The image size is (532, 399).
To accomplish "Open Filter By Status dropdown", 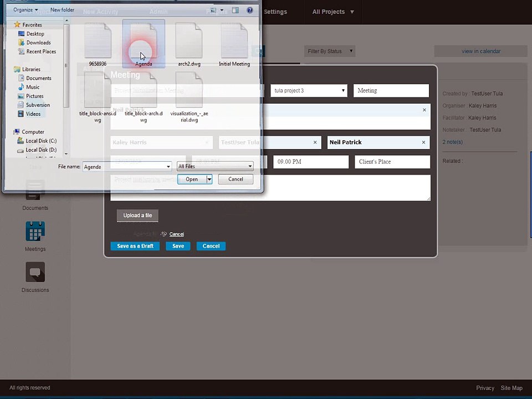I will coord(329,51).
